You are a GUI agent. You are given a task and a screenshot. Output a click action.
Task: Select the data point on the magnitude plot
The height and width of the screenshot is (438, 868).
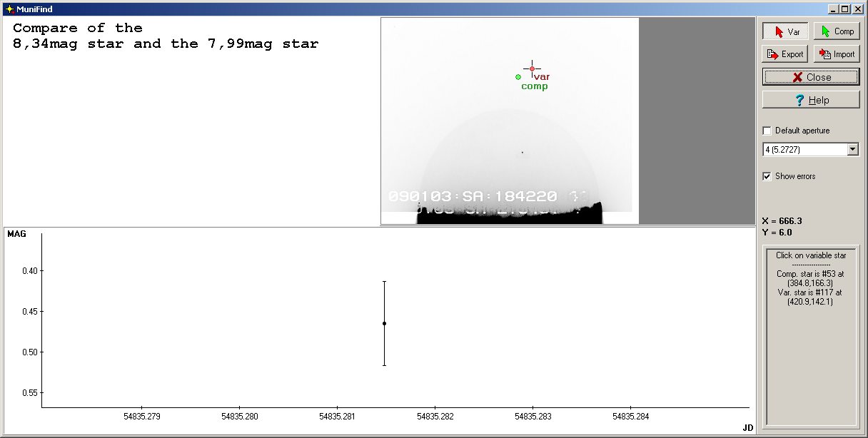[384, 323]
